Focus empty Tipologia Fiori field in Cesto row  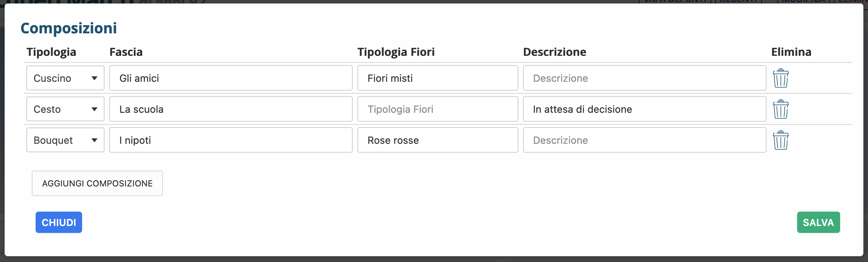pyautogui.click(x=437, y=109)
